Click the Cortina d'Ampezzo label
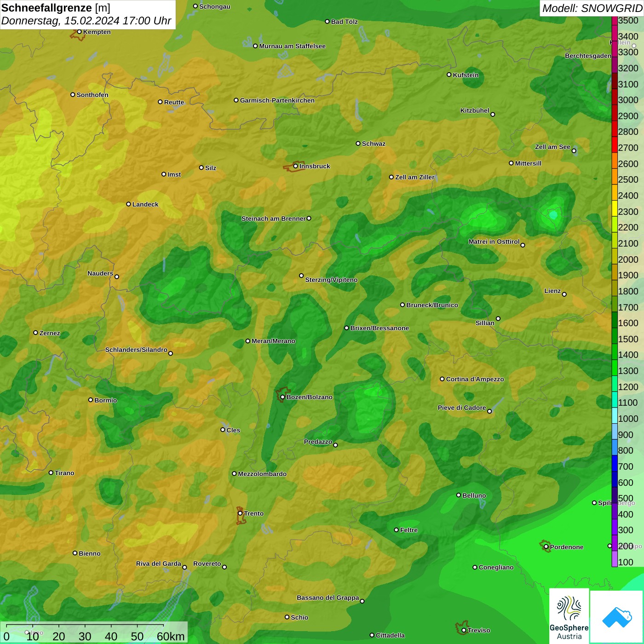The height and width of the screenshot is (644, 644). pos(475,379)
